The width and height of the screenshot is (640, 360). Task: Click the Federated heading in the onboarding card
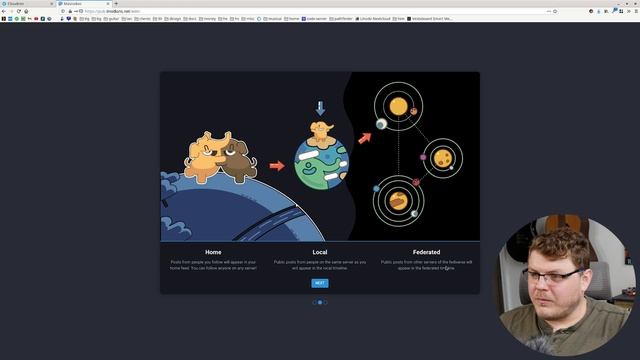[x=426, y=252]
